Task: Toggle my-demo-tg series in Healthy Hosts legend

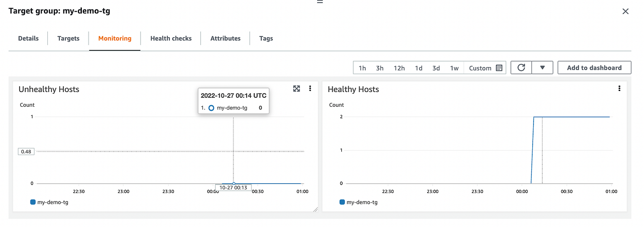Action: [359, 202]
